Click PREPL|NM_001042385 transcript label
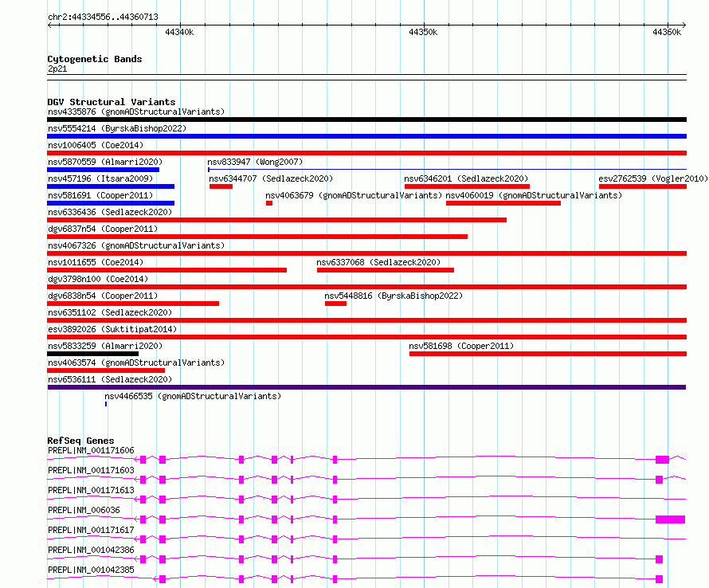Screen dimensions: 709x588 click(91, 570)
